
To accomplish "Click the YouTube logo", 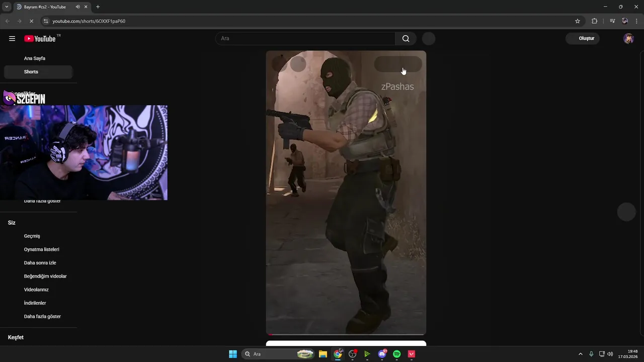I will tap(40, 39).
